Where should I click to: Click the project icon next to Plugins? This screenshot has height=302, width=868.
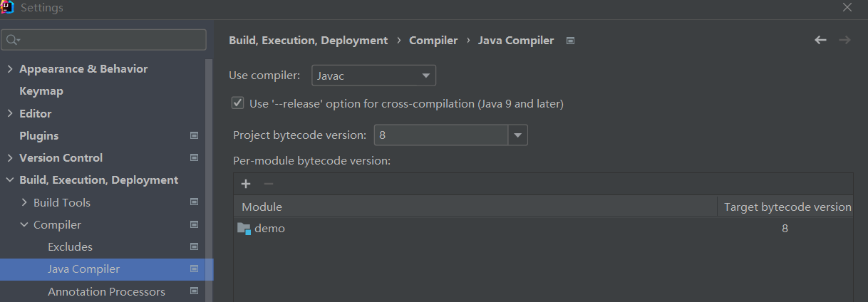click(x=194, y=135)
